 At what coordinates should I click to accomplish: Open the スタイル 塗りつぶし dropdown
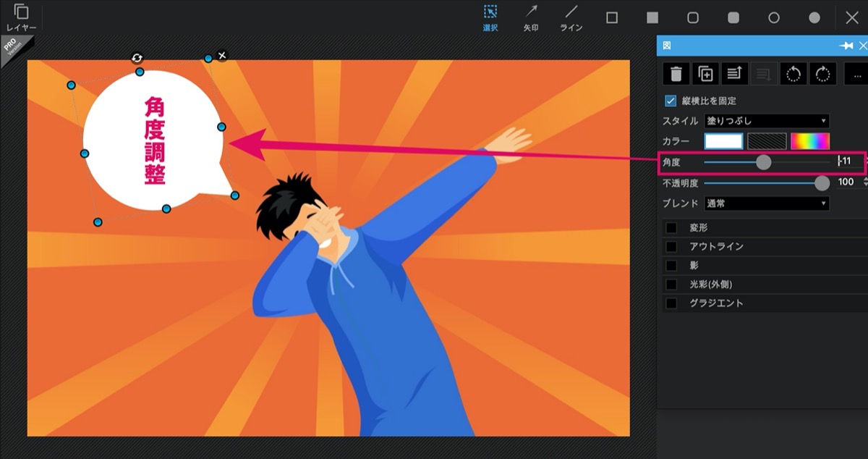click(x=767, y=121)
